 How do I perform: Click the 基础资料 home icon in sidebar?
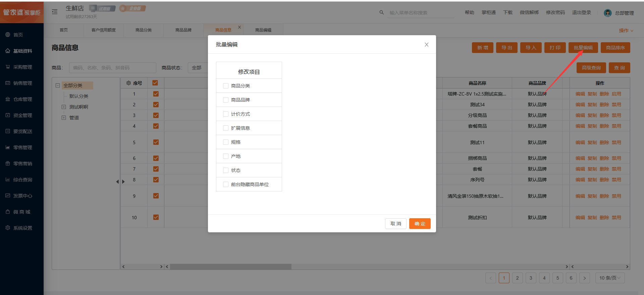click(x=8, y=51)
